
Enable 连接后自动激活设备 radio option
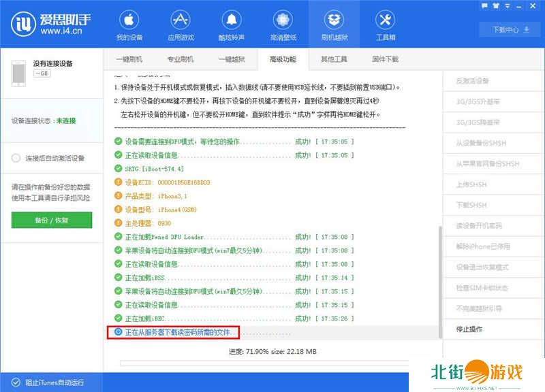click(x=16, y=158)
